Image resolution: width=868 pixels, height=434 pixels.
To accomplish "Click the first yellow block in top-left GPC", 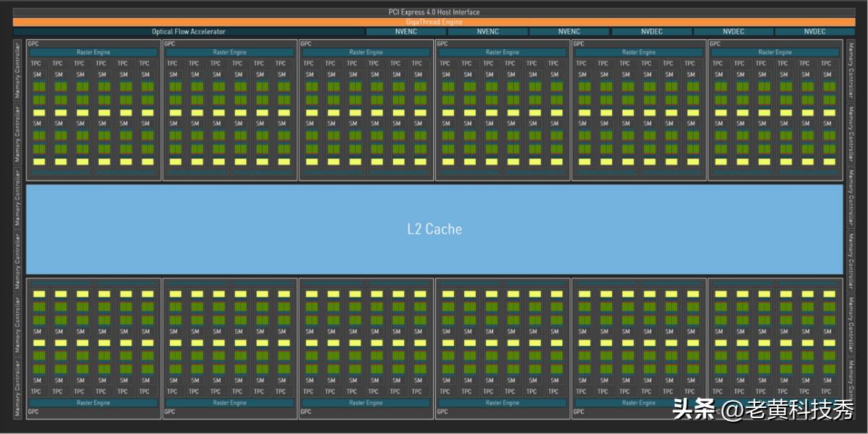I will pyautogui.click(x=39, y=113).
